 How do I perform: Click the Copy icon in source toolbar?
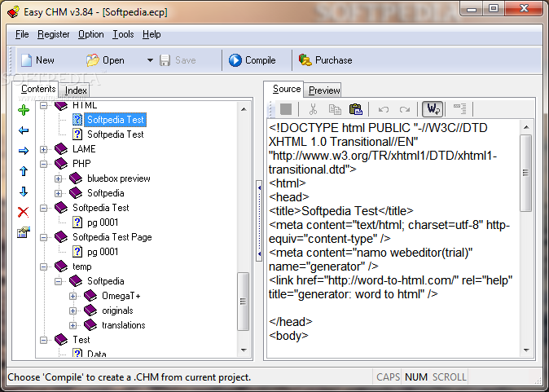click(x=335, y=109)
